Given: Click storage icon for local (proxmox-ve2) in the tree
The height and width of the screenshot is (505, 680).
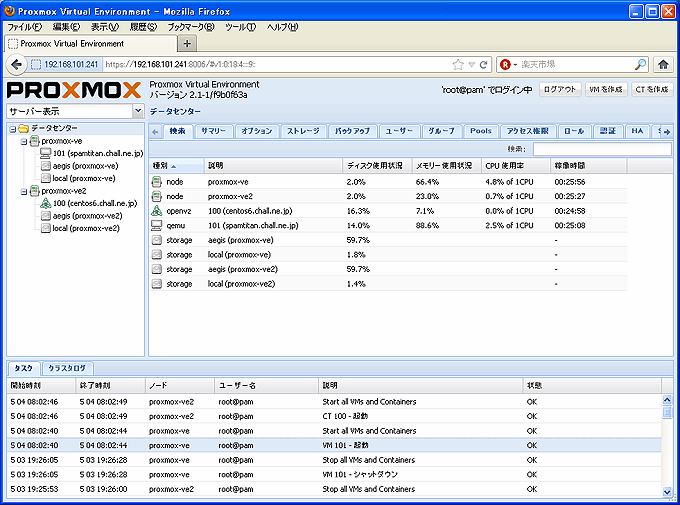Looking at the screenshot, I should pyautogui.click(x=46, y=228).
